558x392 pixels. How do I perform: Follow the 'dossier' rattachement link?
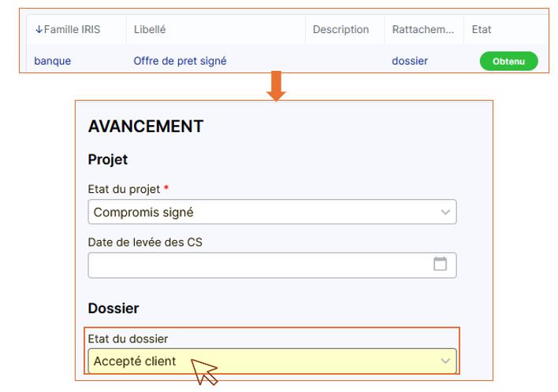pos(410,61)
